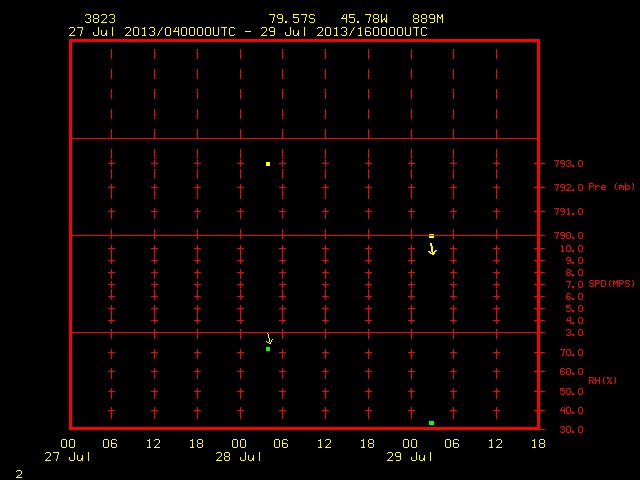Click the yellow pressure marker at 793.0
The width and height of the screenshot is (640, 480).
pos(268,164)
